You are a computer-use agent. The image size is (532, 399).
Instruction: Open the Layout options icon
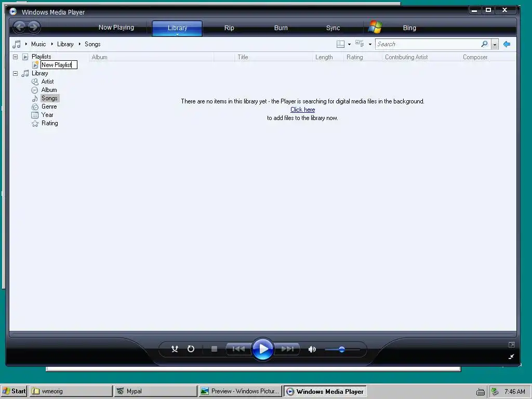click(340, 44)
